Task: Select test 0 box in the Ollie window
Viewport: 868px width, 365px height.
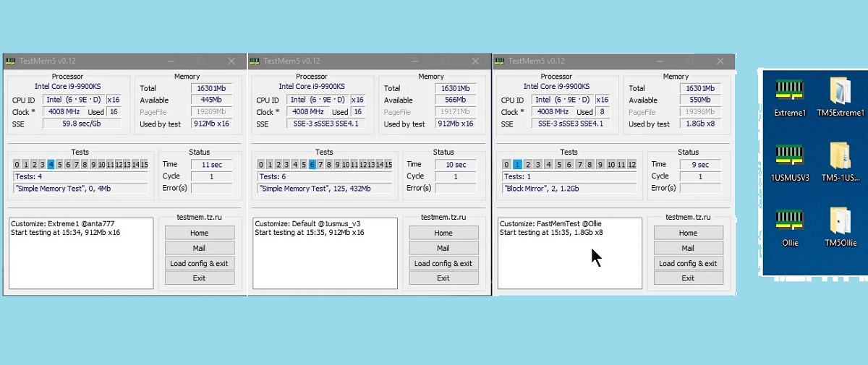Action: [x=507, y=165]
